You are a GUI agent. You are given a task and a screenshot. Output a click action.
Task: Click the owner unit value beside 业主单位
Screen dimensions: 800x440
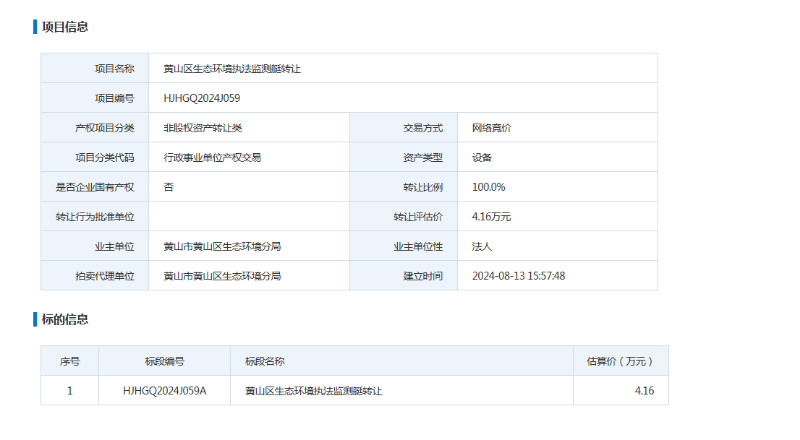[222, 246]
